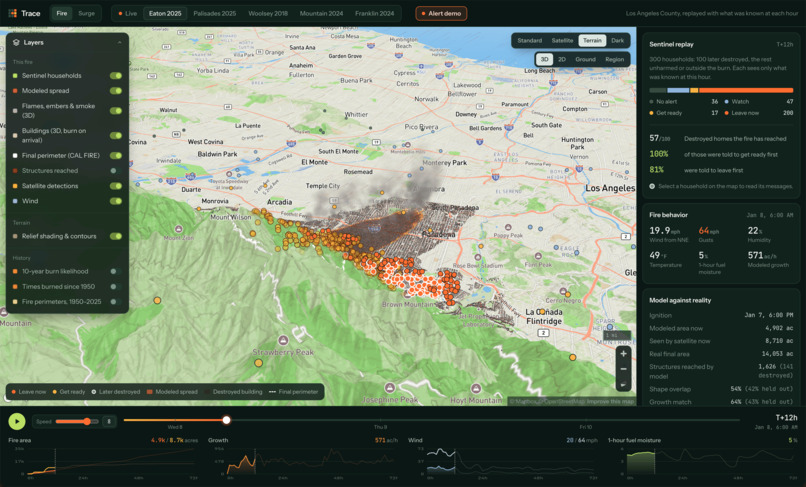Adjust the playback Speed slider handle
This screenshot has height=487, width=806.
(x=87, y=422)
